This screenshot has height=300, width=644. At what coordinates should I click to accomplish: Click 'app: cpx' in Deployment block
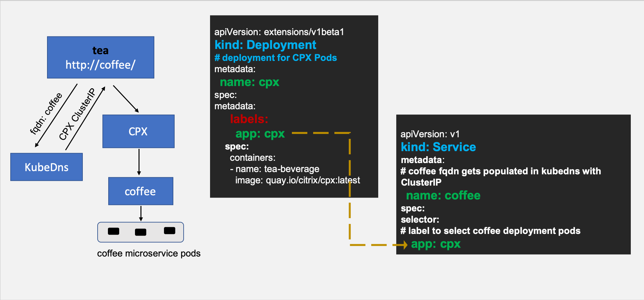coord(260,133)
